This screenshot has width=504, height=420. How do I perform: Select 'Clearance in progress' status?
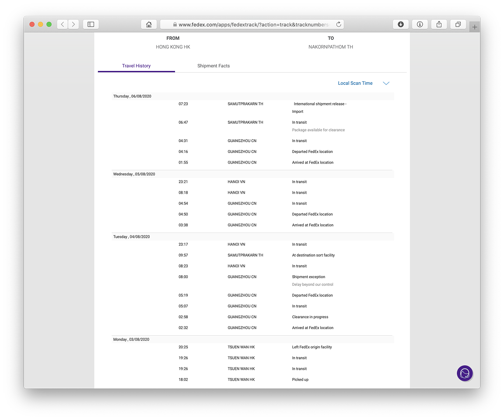click(x=310, y=317)
